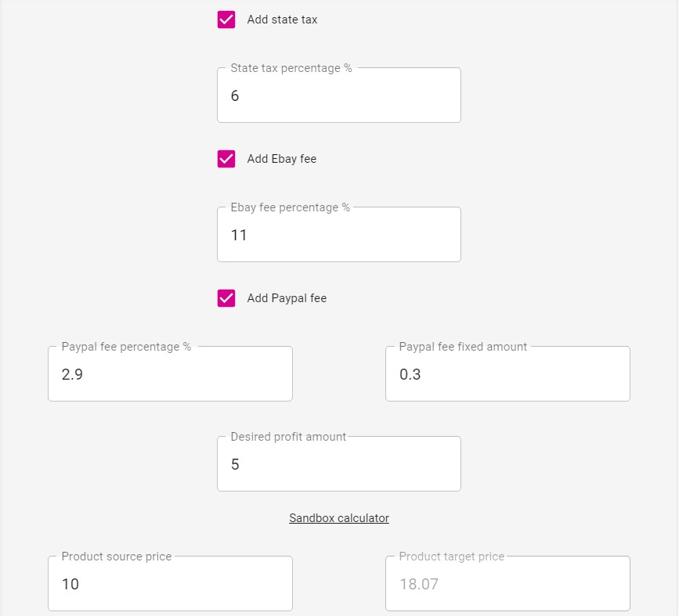Click the disabled Product target price field

click(x=507, y=584)
